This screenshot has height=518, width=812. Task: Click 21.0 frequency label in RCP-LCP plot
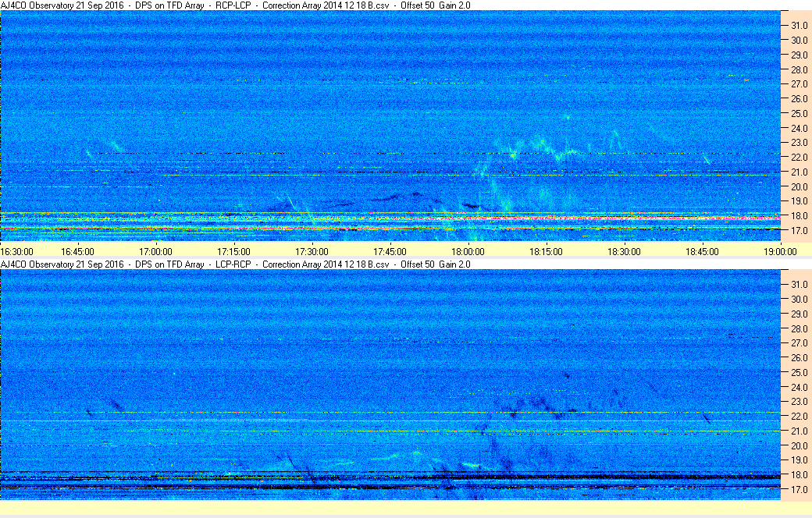pyautogui.click(x=799, y=172)
